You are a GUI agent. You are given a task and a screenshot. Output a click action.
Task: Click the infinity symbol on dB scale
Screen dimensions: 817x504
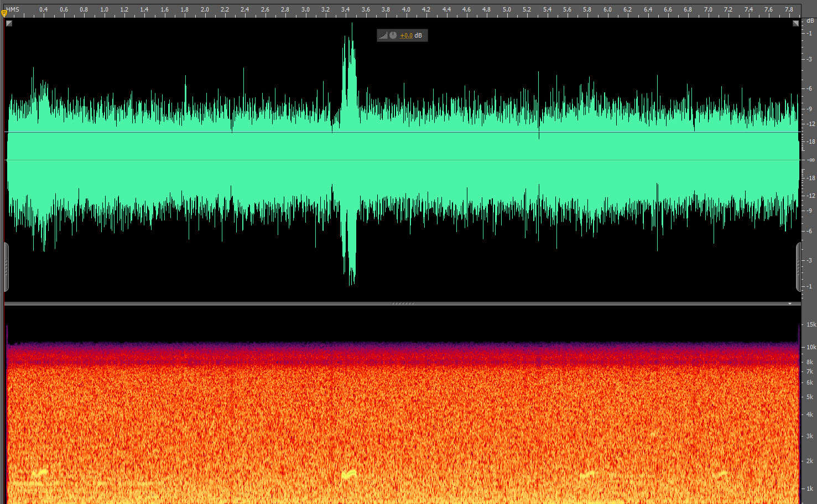811,160
